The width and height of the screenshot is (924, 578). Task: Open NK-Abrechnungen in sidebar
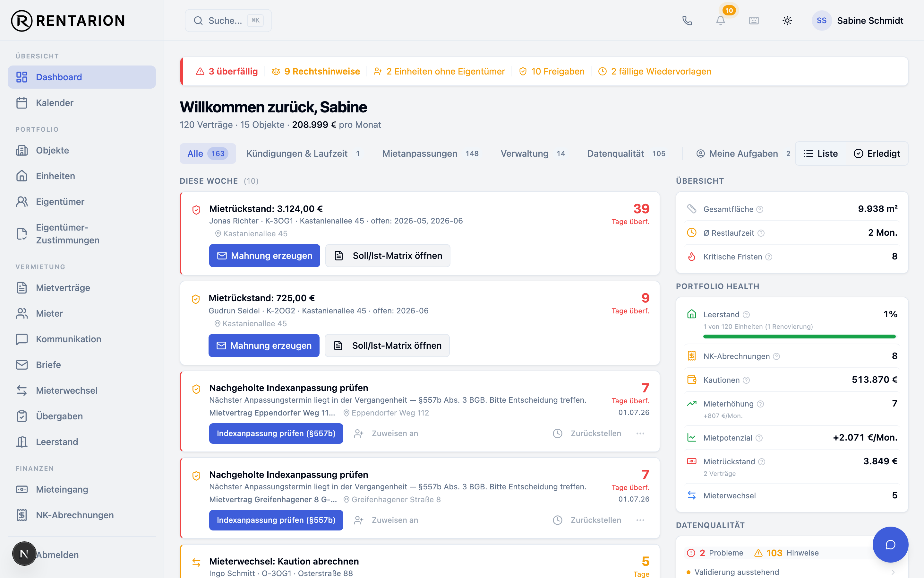coord(82,515)
